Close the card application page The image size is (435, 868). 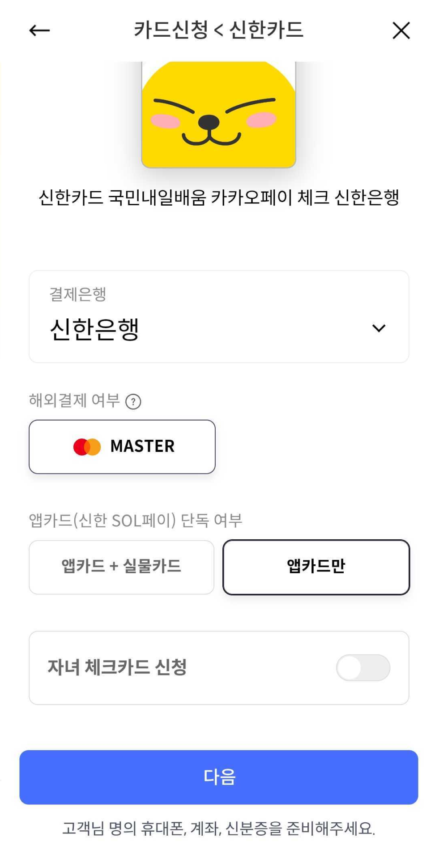point(401,30)
